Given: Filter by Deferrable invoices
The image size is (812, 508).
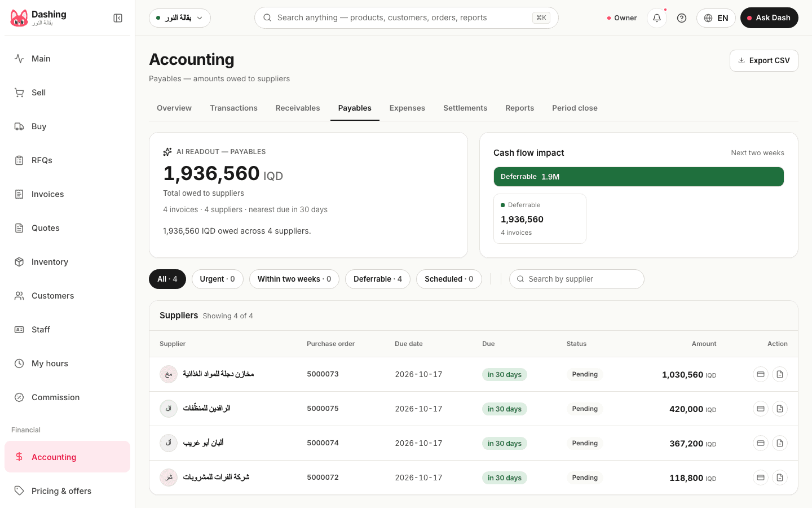Looking at the screenshot, I should coord(378,279).
